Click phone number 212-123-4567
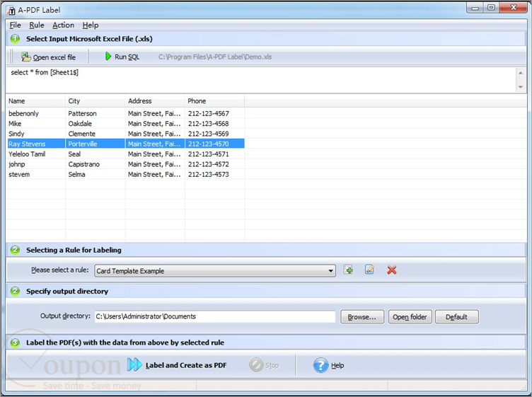This screenshot has height=397, width=532. click(209, 113)
